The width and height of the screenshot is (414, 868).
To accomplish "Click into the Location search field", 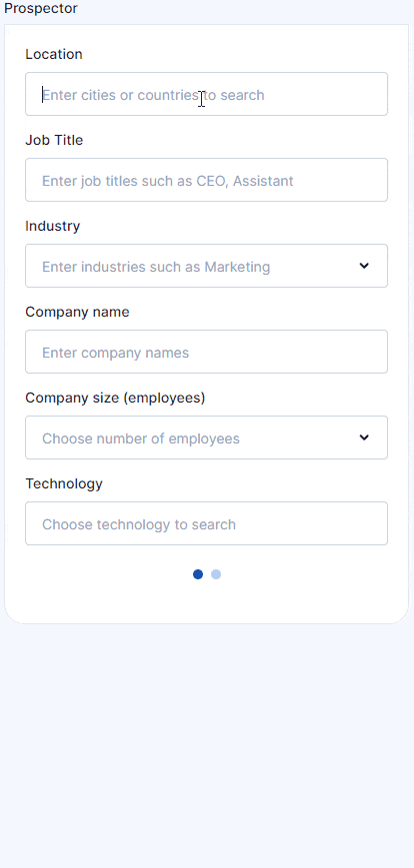I will coord(206,94).
